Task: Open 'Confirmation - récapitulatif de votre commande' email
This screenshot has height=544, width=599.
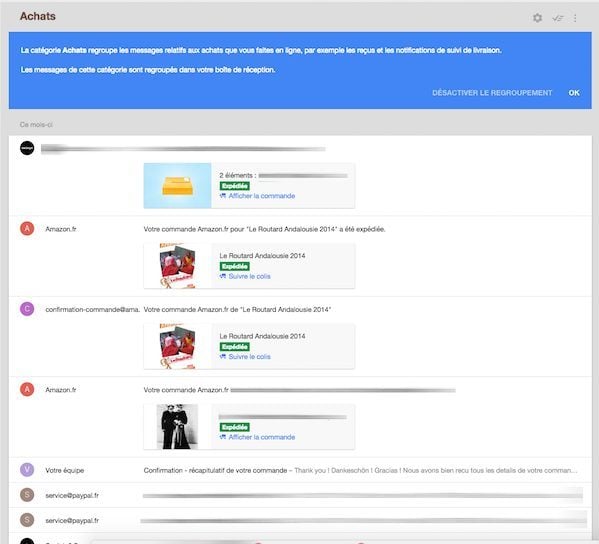Action: tap(215, 470)
